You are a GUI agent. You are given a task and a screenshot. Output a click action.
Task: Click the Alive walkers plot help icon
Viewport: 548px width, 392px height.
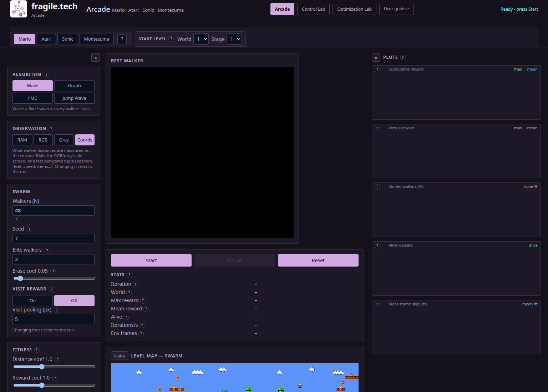(377, 246)
